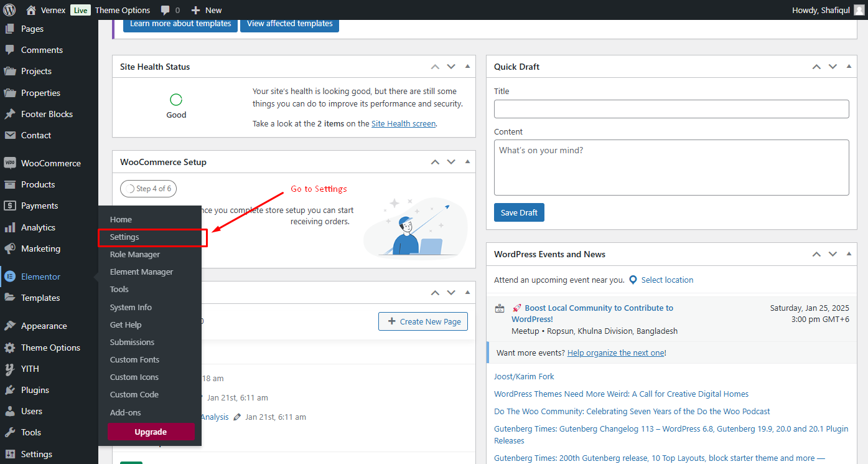The image size is (868, 464).
Task: Move the WooCommerce Setup widget down
Action: coord(451,162)
